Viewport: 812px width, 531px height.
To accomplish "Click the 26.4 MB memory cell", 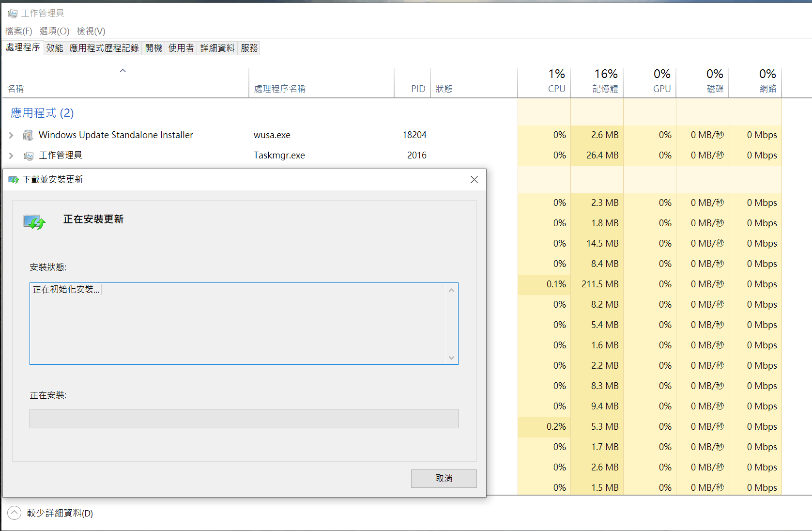I will click(x=597, y=156).
